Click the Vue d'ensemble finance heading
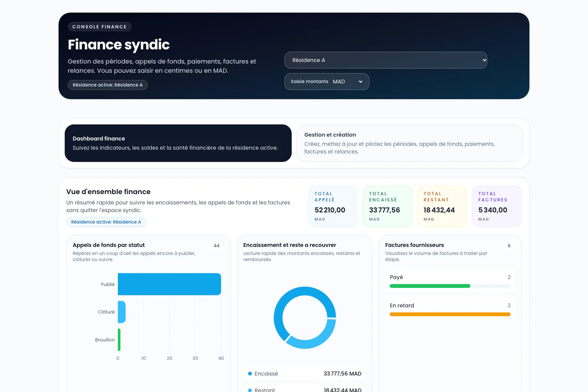 (x=108, y=192)
